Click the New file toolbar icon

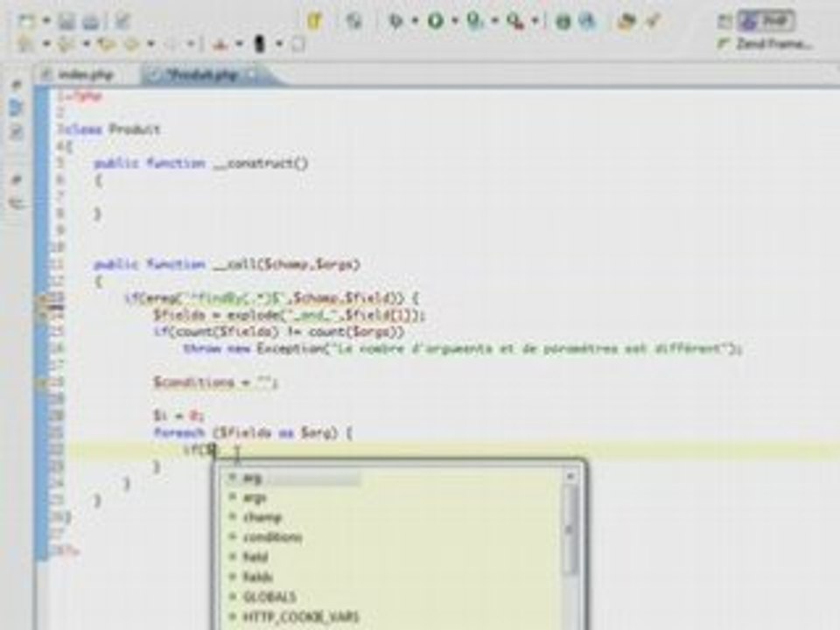tap(26, 22)
